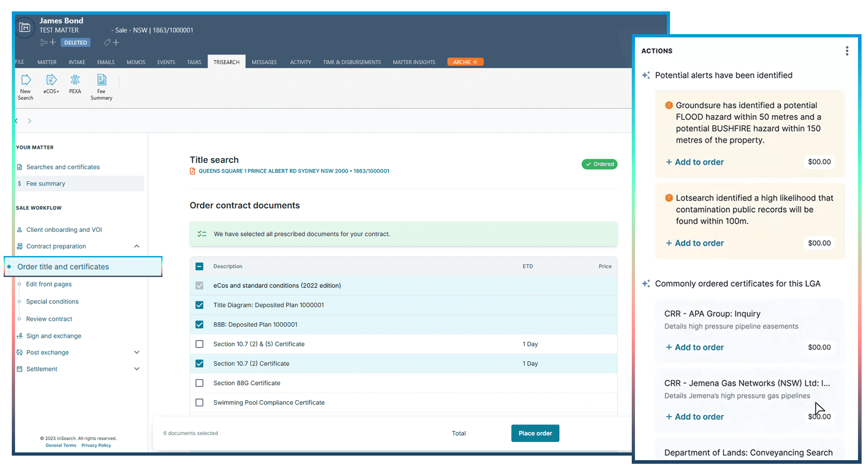Open the INTAKE tab

[x=77, y=62]
